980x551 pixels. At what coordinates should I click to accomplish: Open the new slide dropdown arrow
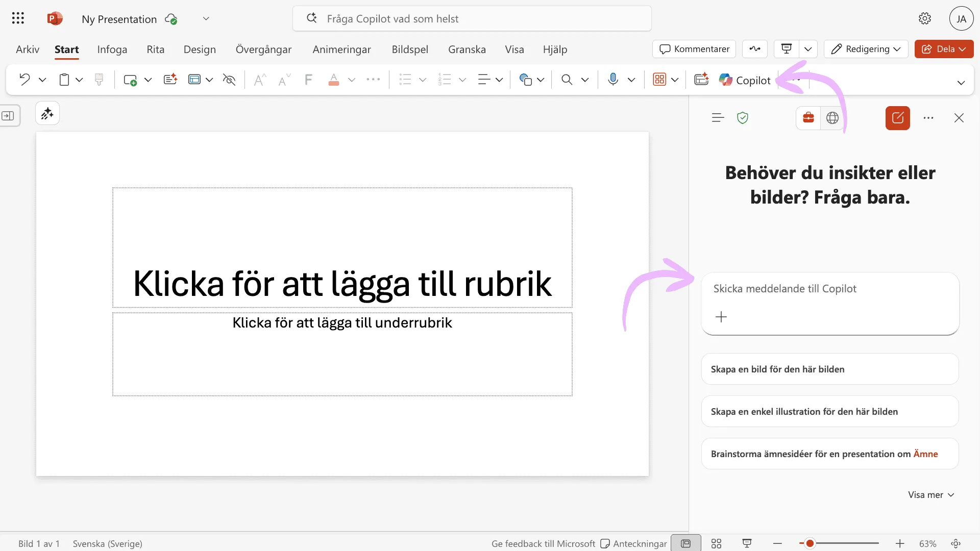[148, 80]
